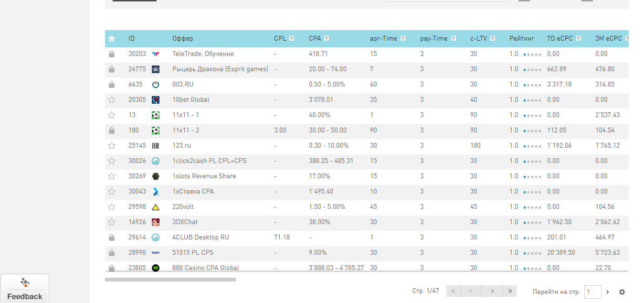Click the 220volt yellow triangle logo

(156, 207)
